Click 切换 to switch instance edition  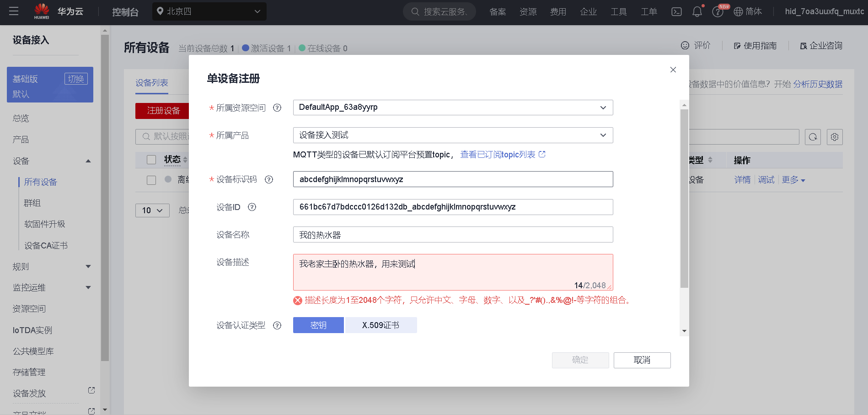click(x=76, y=79)
